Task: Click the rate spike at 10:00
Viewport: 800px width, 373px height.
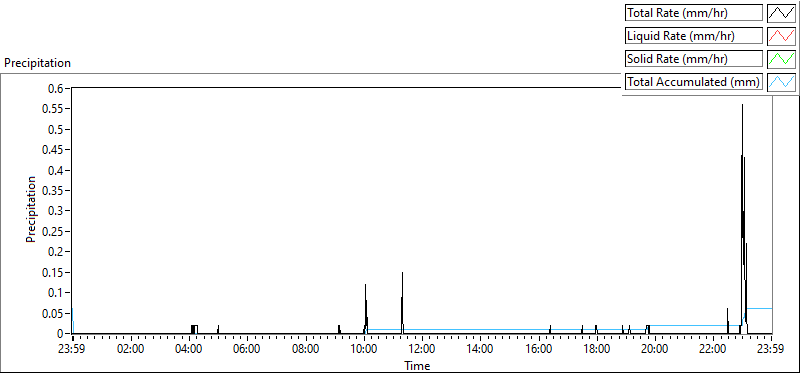Action: (x=366, y=309)
